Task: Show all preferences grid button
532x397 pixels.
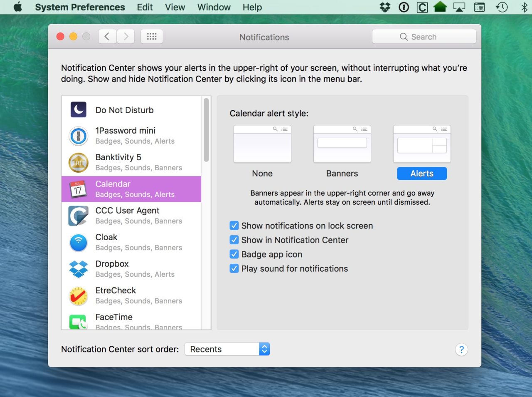Action: (x=152, y=37)
